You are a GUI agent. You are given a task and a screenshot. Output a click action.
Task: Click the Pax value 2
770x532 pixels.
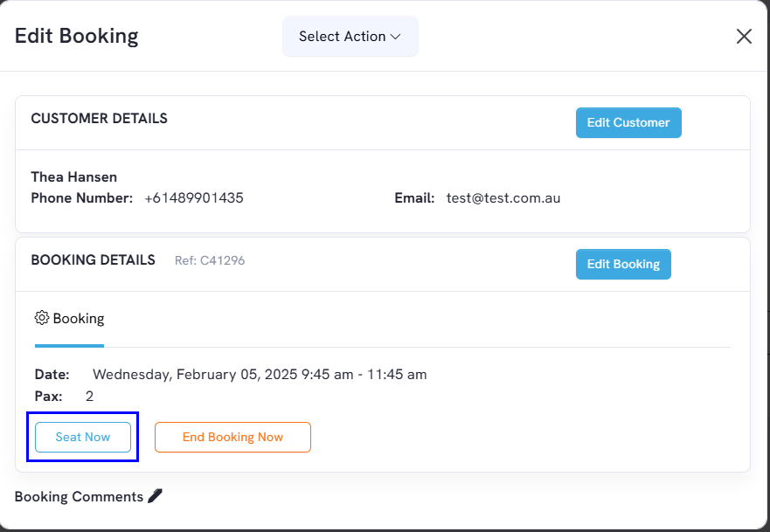pos(89,396)
